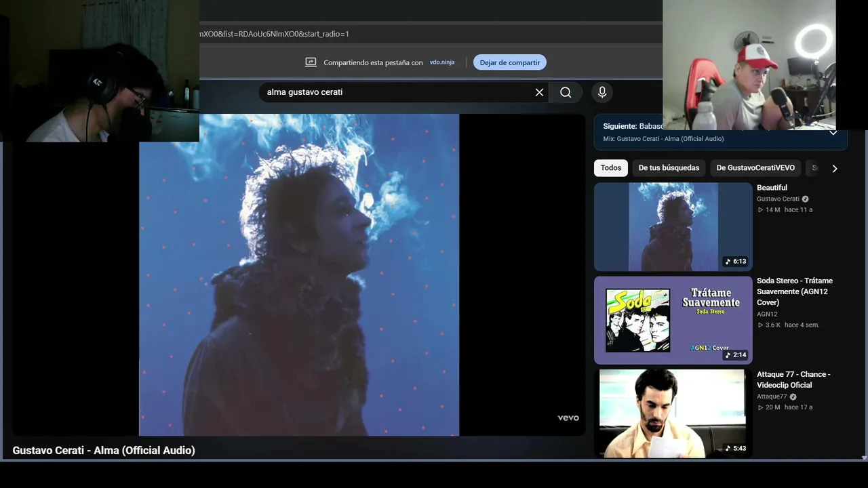The height and width of the screenshot is (488, 868).
Task: Open Attaque 77 - Chance video title
Action: 793,380
